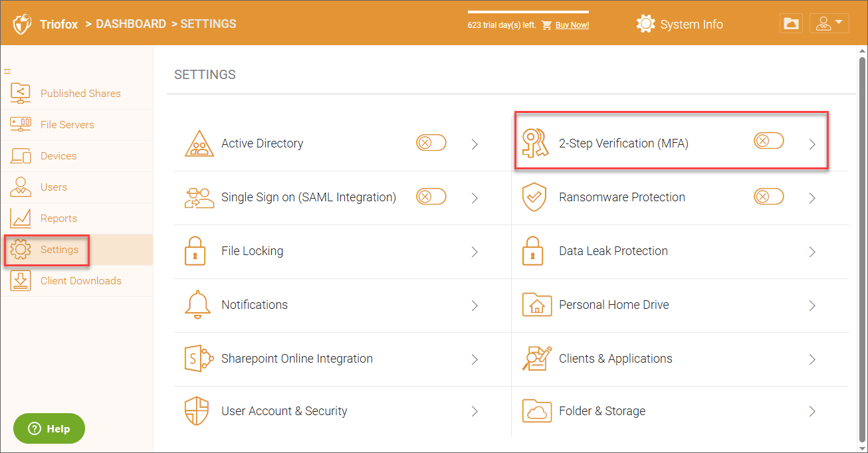Click the Clients & Applications icon
This screenshot has width=868, height=453.
point(537,359)
